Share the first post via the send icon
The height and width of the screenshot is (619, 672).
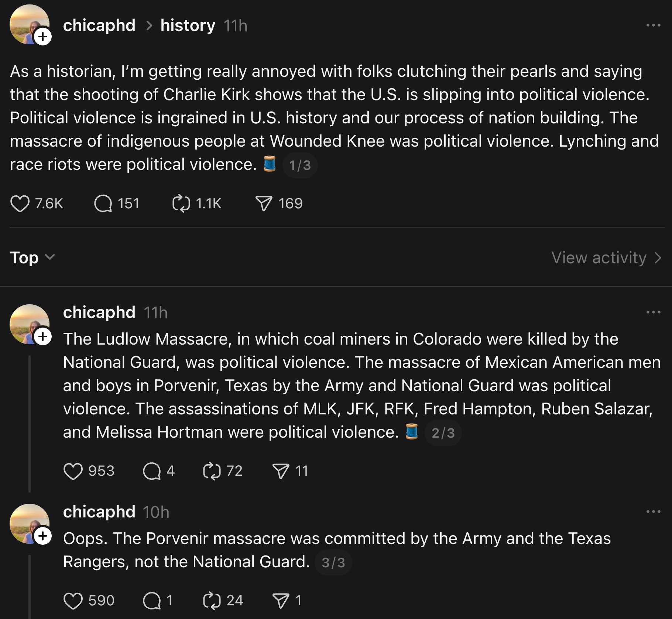[264, 204]
